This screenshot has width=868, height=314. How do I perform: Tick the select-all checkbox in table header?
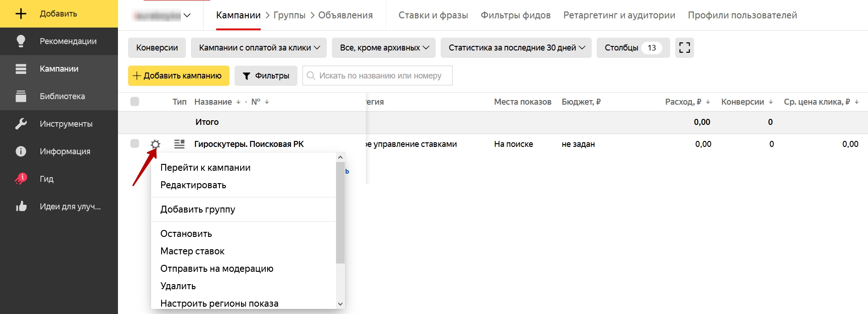point(134,101)
